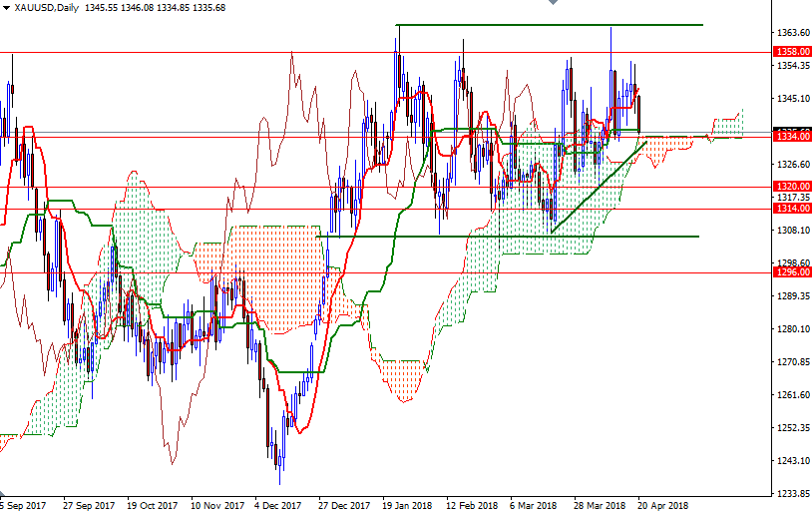Viewport: 812px width, 513px height.
Task: Click the 1326.60 price scale value
Action: click(793, 165)
